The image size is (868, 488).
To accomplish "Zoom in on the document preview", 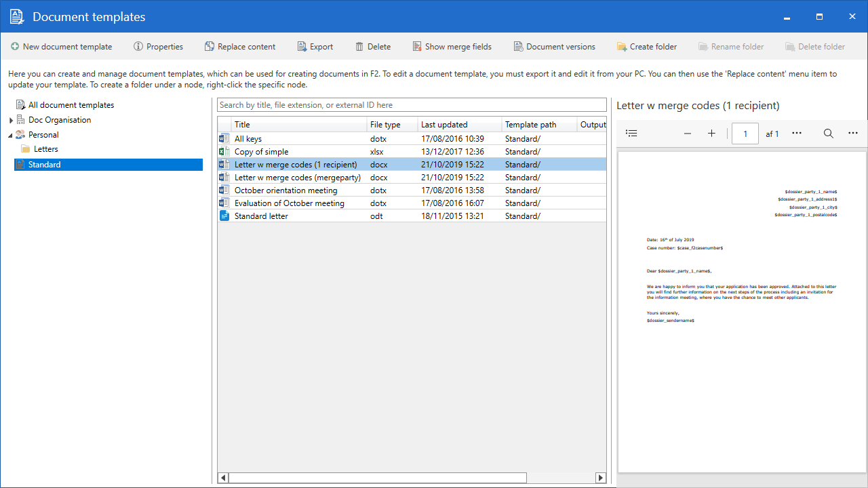I will [x=711, y=134].
